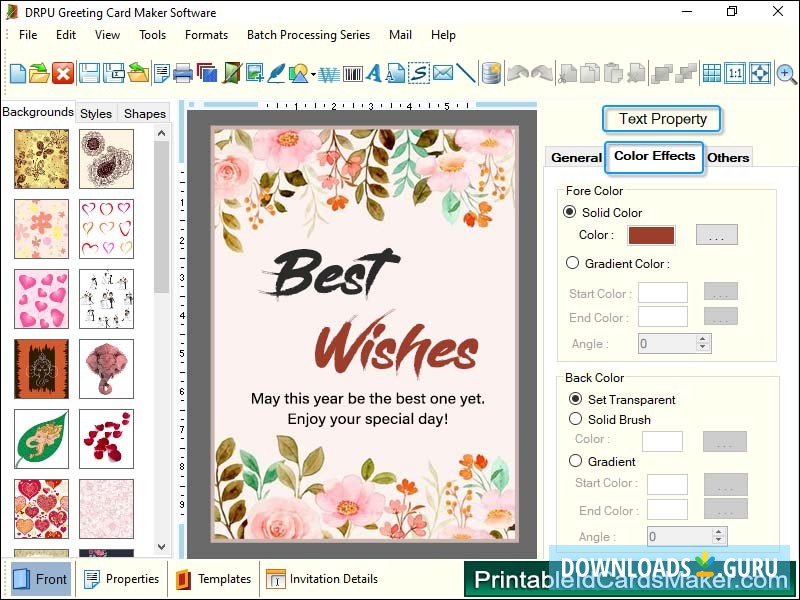Image resolution: width=800 pixels, height=600 pixels.
Task: Open the Templates panel at the bottom
Action: [213, 579]
